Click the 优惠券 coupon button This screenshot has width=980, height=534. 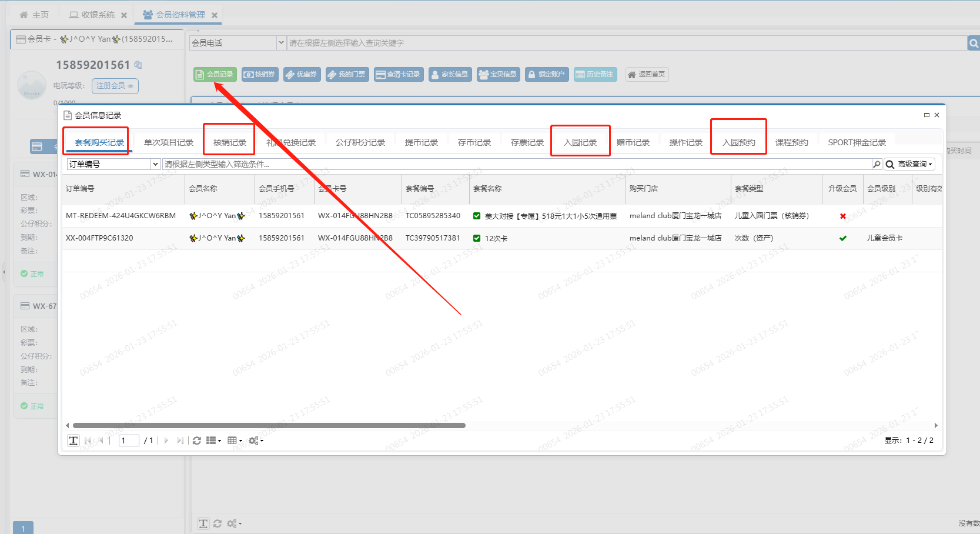302,74
